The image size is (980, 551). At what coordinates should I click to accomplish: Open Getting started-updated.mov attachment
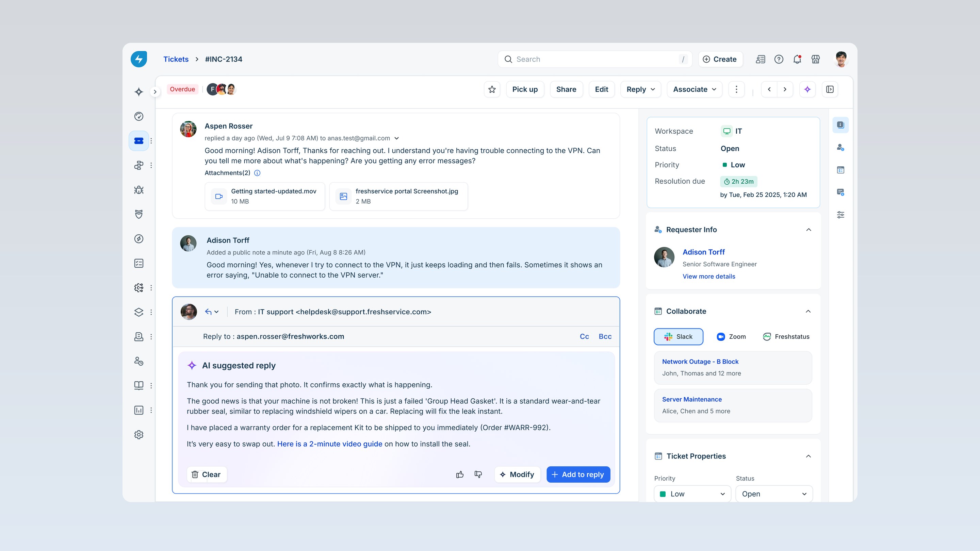(x=265, y=196)
